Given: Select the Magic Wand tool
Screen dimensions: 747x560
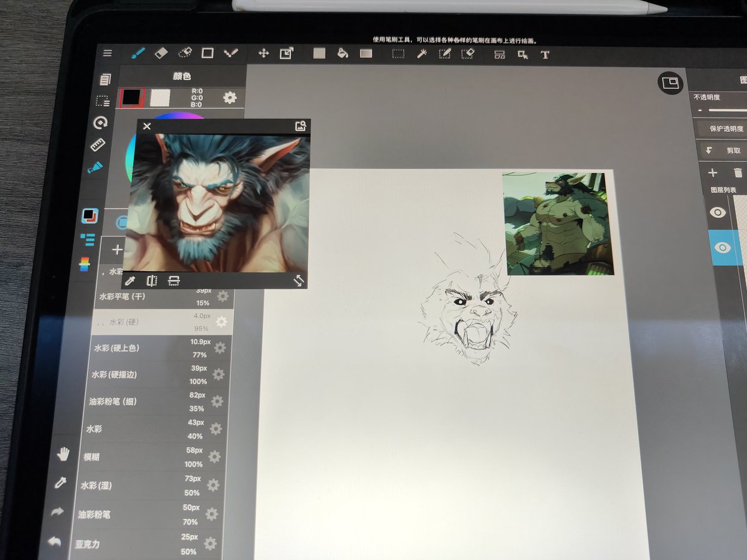Looking at the screenshot, I should (x=421, y=54).
